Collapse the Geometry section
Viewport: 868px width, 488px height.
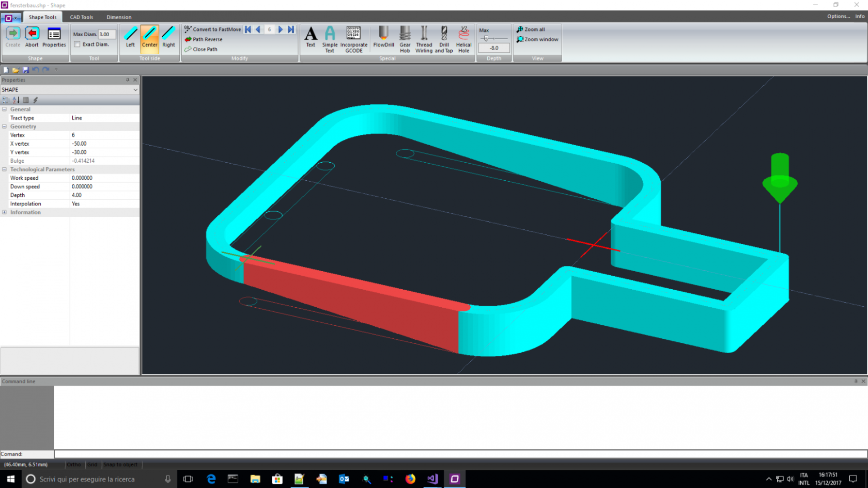(4, 127)
